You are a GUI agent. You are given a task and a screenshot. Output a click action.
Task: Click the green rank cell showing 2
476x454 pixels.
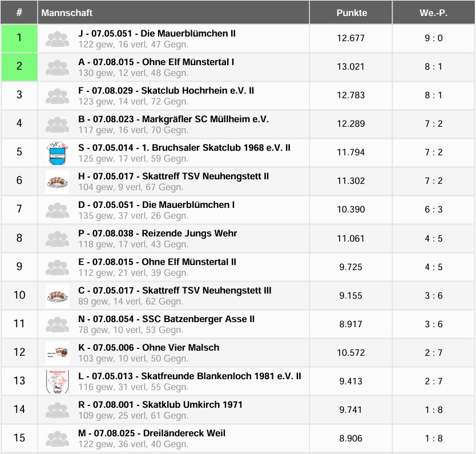19,67
